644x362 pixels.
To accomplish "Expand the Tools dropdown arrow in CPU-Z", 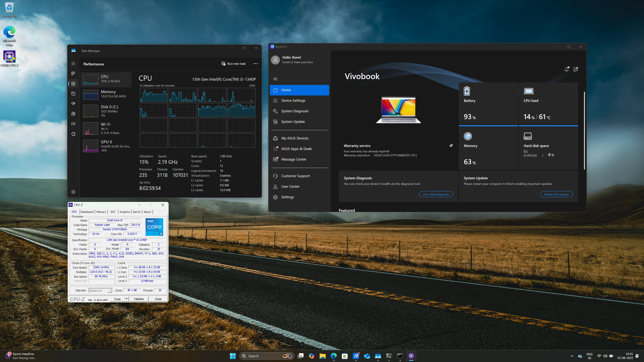I will 126,299.
